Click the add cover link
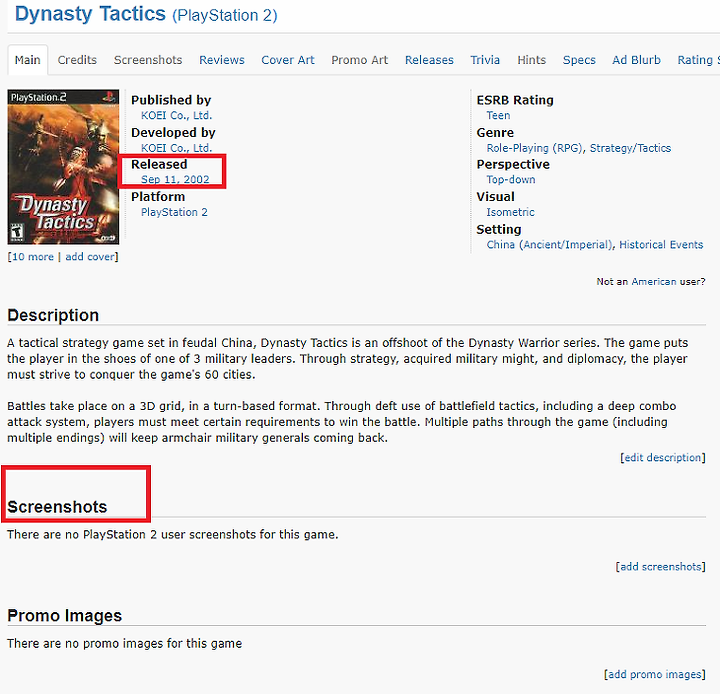The image size is (720, 694). tap(90, 257)
